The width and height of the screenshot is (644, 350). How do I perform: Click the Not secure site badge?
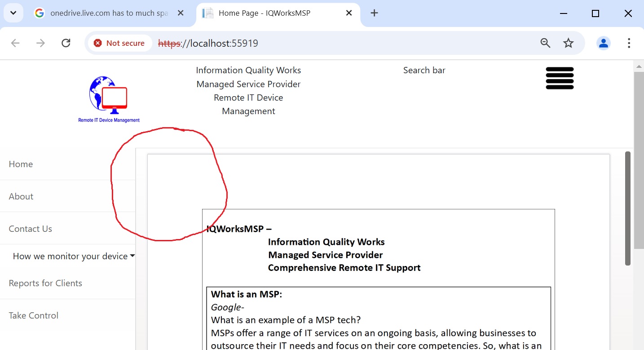pyautogui.click(x=119, y=43)
